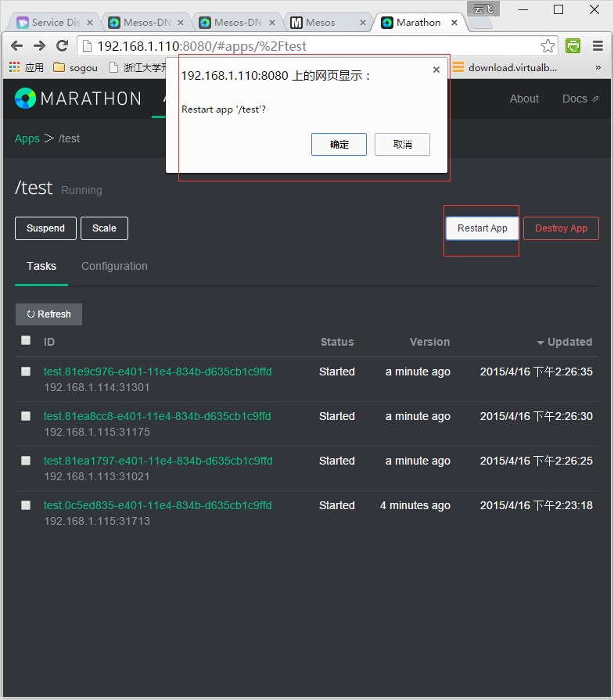Switch to second Mesos-DN browser tab
Image resolution: width=614 pixels, height=700 pixels.
coord(237,23)
